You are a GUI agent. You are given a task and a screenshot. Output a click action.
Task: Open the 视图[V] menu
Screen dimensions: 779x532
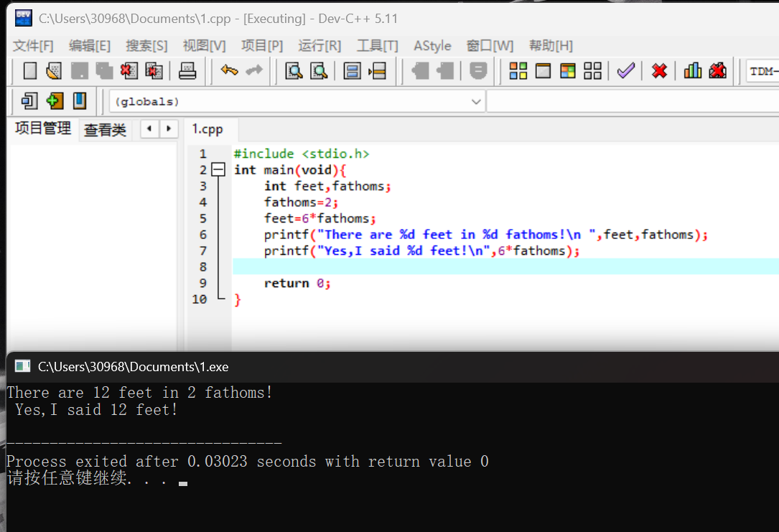pyautogui.click(x=204, y=46)
